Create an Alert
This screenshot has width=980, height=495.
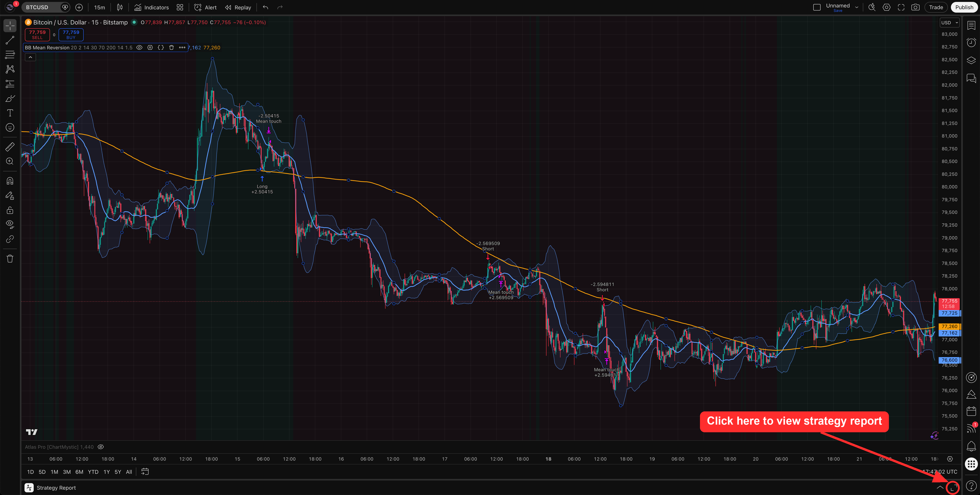(x=205, y=7)
